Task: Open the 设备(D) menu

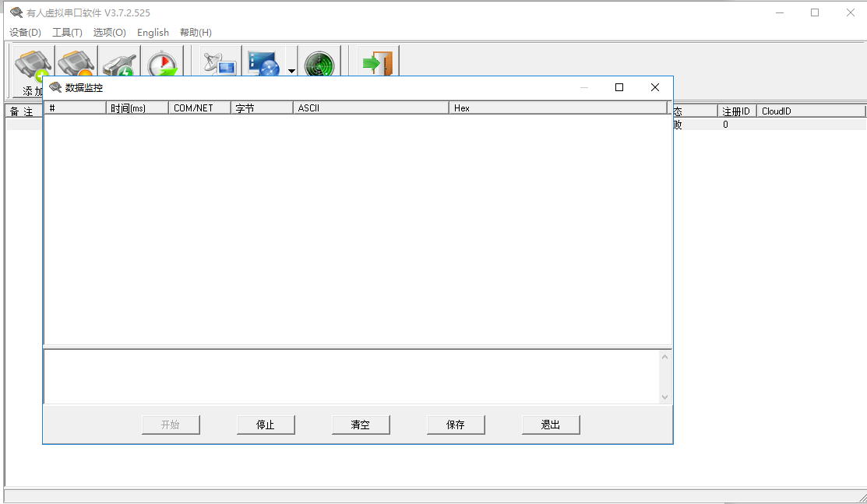Action: pyautogui.click(x=25, y=32)
